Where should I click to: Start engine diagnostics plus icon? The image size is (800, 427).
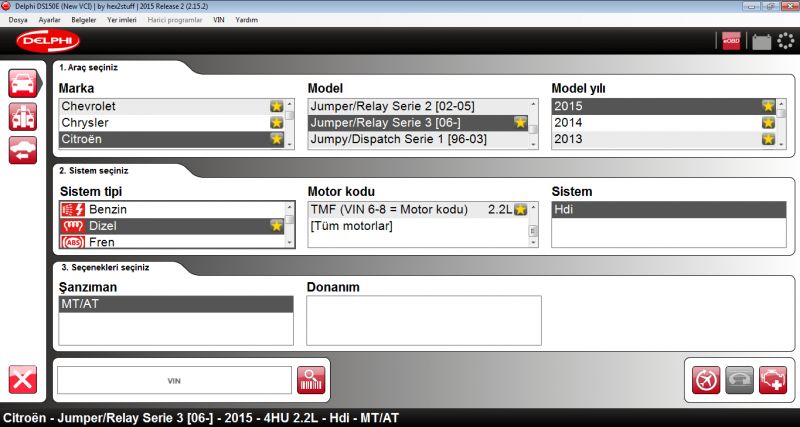[x=773, y=380]
